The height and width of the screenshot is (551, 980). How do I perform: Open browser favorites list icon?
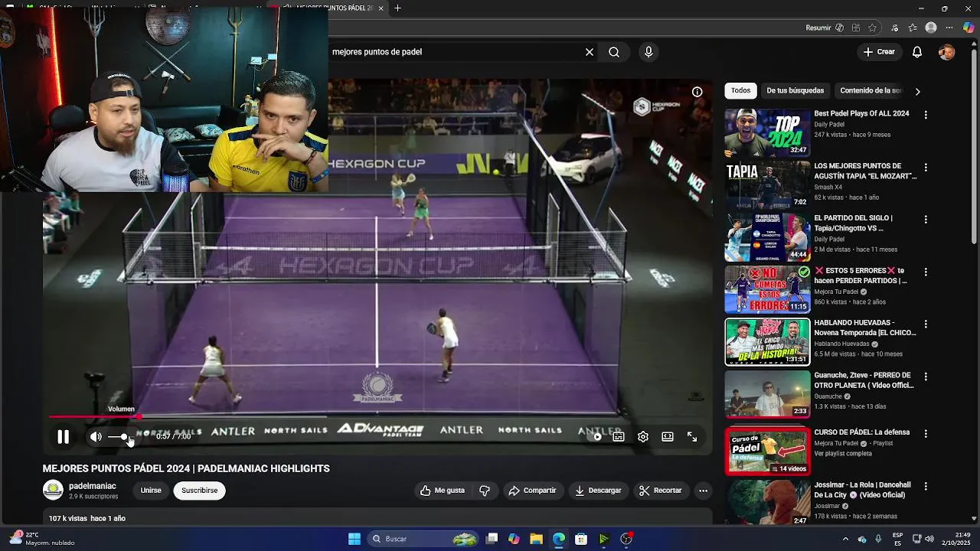click(x=913, y=28)
